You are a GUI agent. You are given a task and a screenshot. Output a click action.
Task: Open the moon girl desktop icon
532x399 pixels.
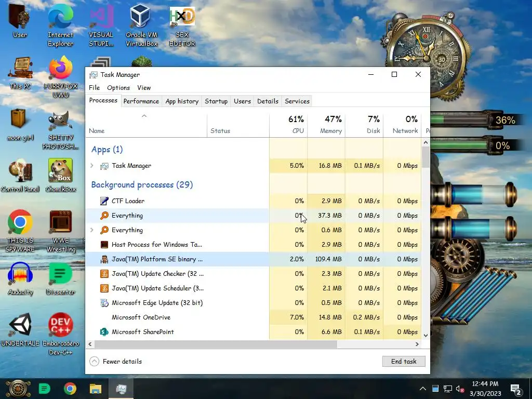tap(20, 124)
